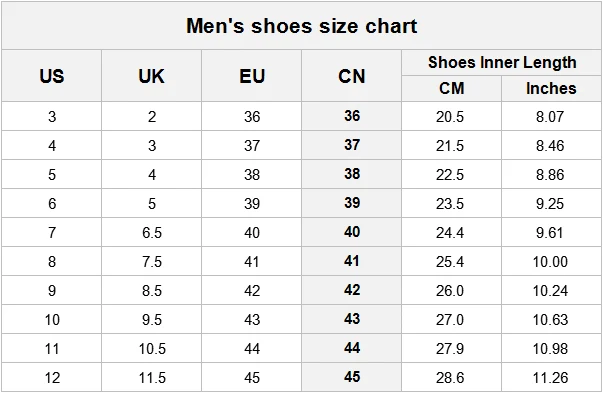This screenshot has width=603, height=393.
Task: Click the Inches sub-header
Action: [551, 88]
